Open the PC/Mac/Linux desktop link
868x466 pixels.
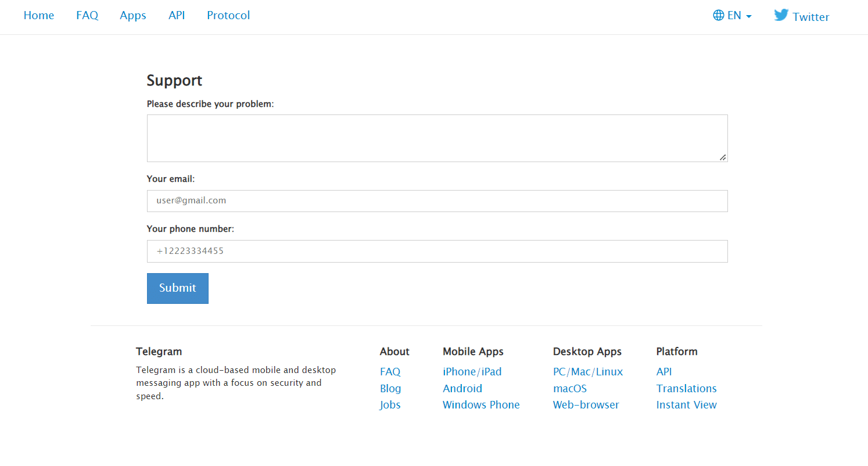[x=588, y=372]
